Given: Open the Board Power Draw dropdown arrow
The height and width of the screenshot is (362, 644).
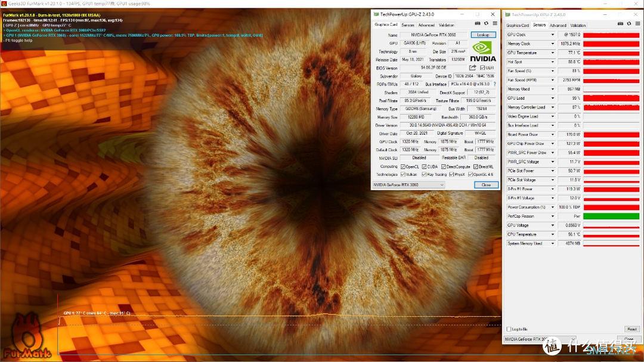Looking at the screenshot, I should [x=552, y=135].
